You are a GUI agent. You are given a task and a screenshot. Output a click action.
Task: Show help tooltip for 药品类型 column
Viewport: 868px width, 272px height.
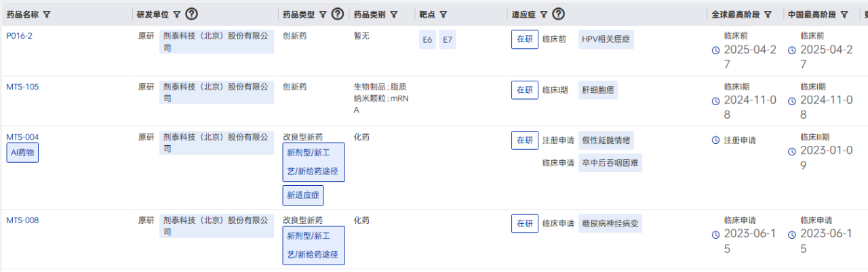338,14
